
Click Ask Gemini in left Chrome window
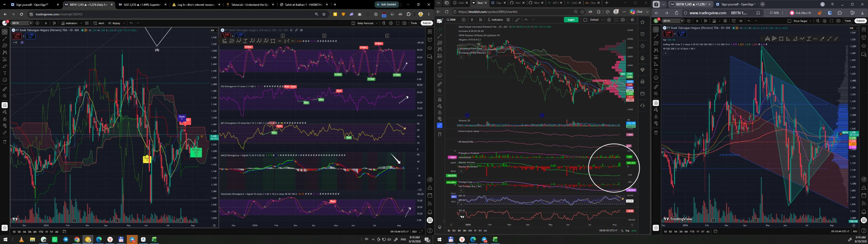(387, 4)
